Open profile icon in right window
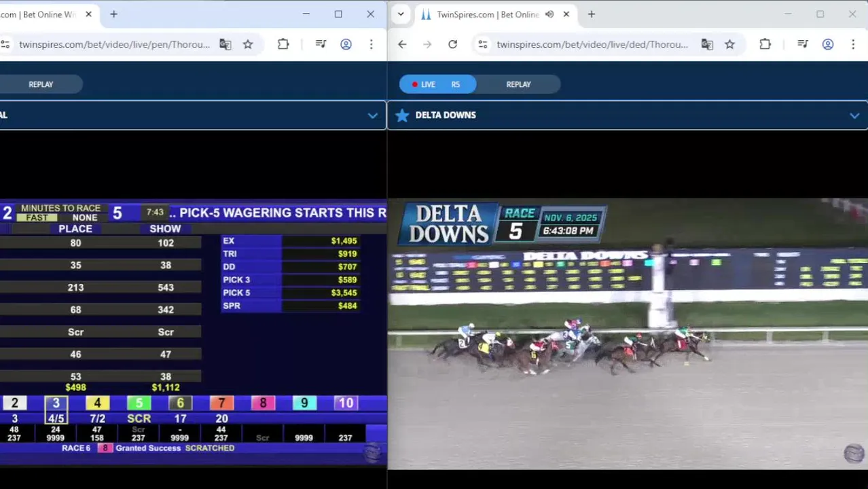This screenshot has width=868, height=489. (x=827, y=45)
